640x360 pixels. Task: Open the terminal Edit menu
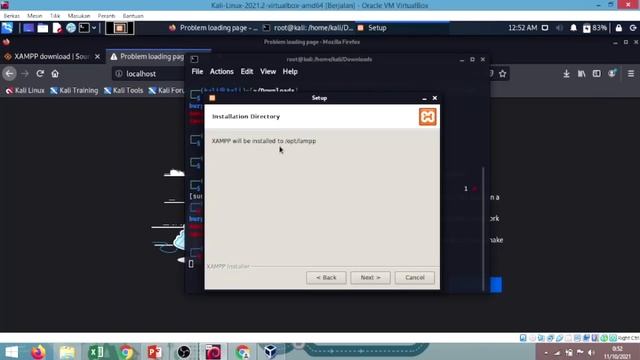[247, 71]
